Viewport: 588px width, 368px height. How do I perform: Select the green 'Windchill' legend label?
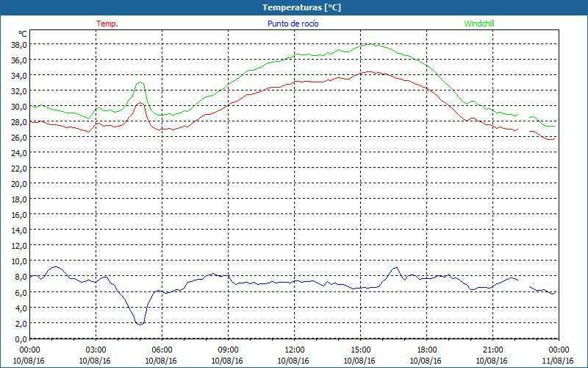[x=479, y=24]
